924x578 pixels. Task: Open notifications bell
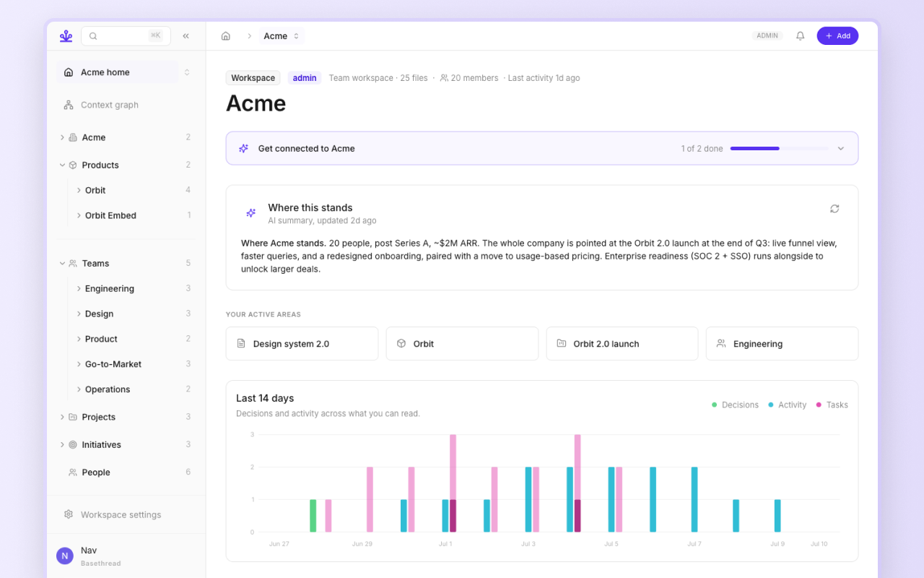click(x=800, y=36)
